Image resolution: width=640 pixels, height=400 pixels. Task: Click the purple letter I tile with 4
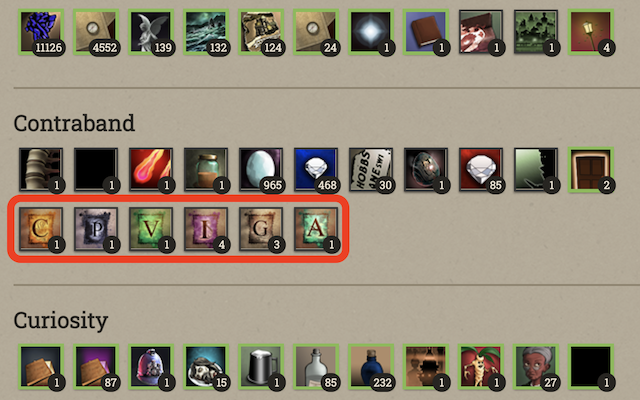(206, 229)
